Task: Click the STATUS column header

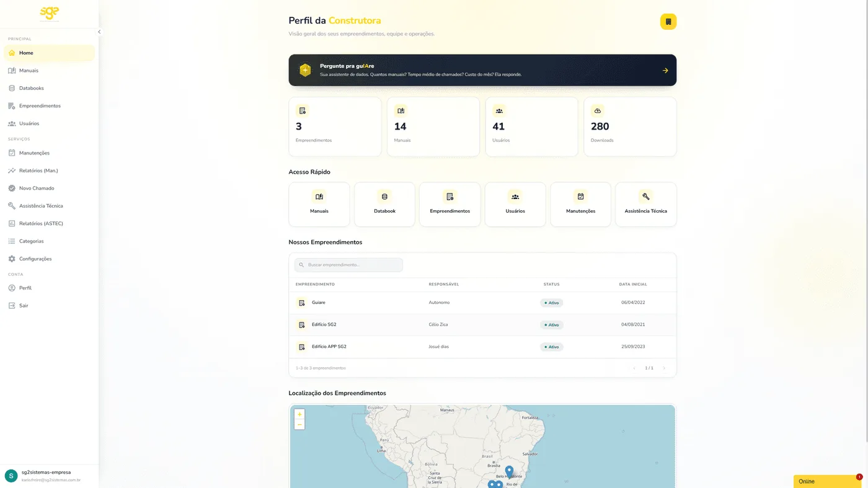Action: [551, 285]
